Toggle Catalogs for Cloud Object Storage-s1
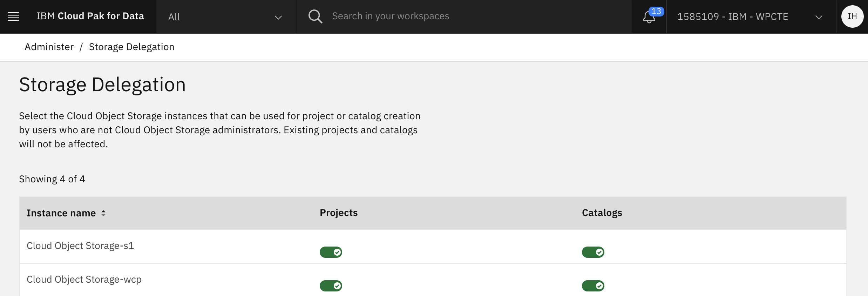The height and width of the screenshot is (296, 868). click(x=593, y=252)
